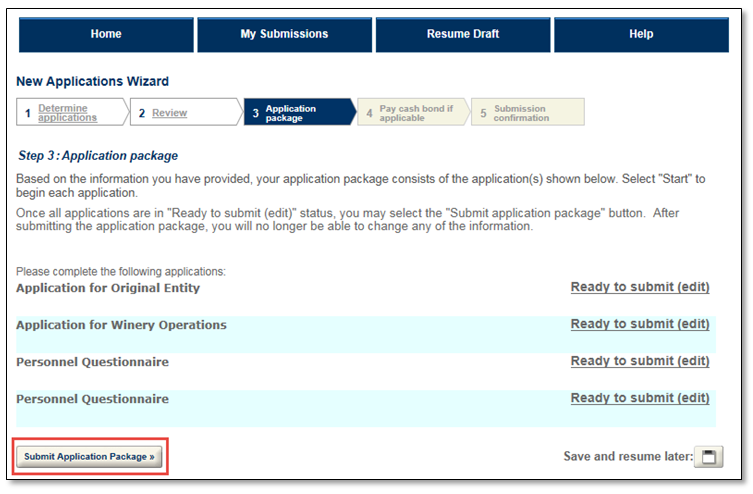Select step 3 Application package
The width and height of the screenshot is (753, 494).
click(x=291, y=113)
